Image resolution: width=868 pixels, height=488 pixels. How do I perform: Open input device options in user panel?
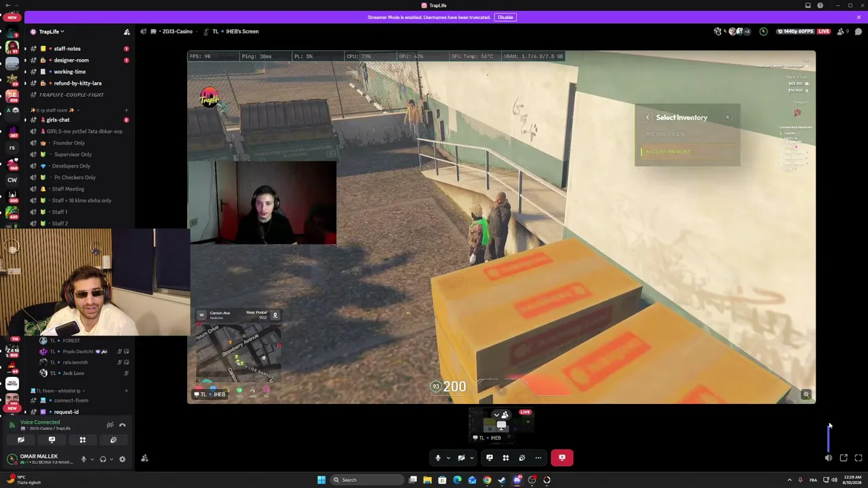point(92,460)
